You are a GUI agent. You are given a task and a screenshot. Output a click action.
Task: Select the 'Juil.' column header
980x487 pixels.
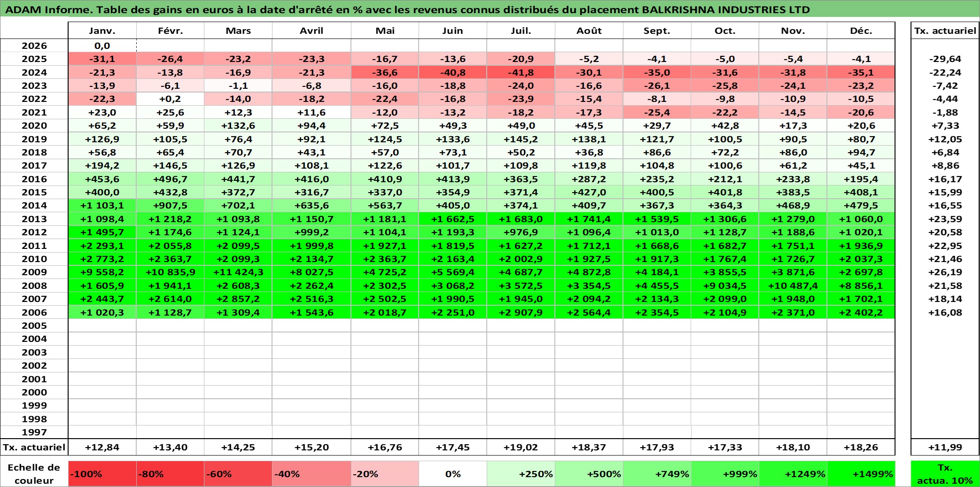pyautogui.click(x=521, y=31)
